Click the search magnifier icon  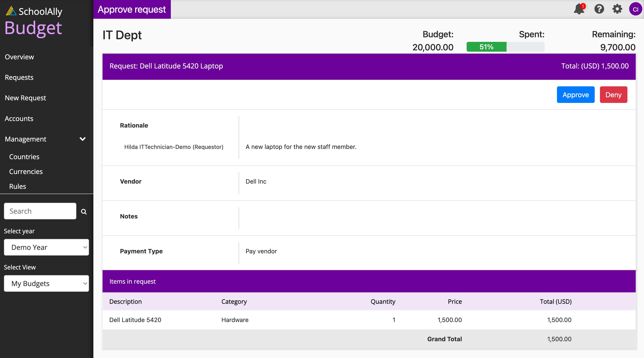84,212
